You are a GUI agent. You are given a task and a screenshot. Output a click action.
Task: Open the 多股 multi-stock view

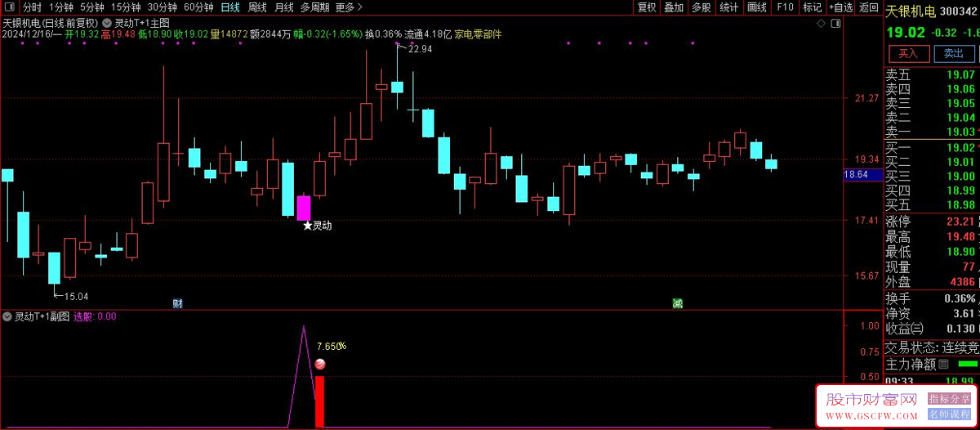pyautogui.click(x=702, y=7)
